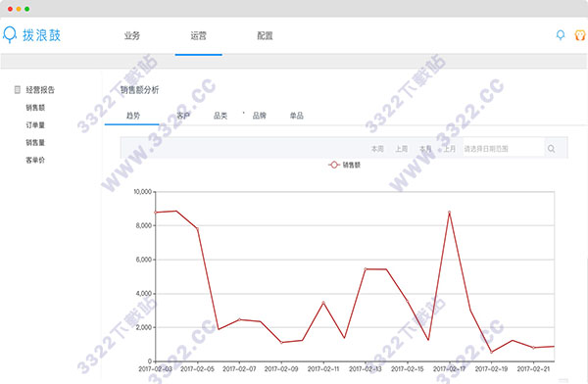
Task: Switch to the 品类 tab
Action: coord(220,116)
